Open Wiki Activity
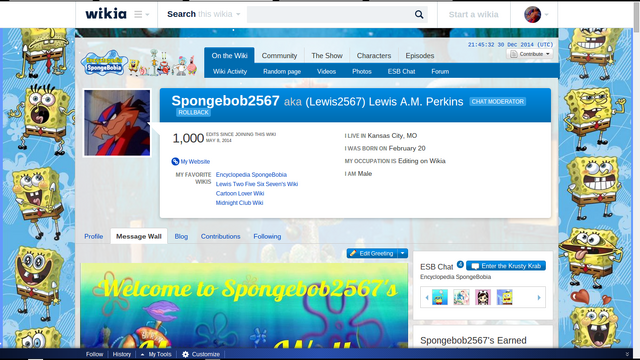This screenshot has width=640, height=360. (230, 71)
